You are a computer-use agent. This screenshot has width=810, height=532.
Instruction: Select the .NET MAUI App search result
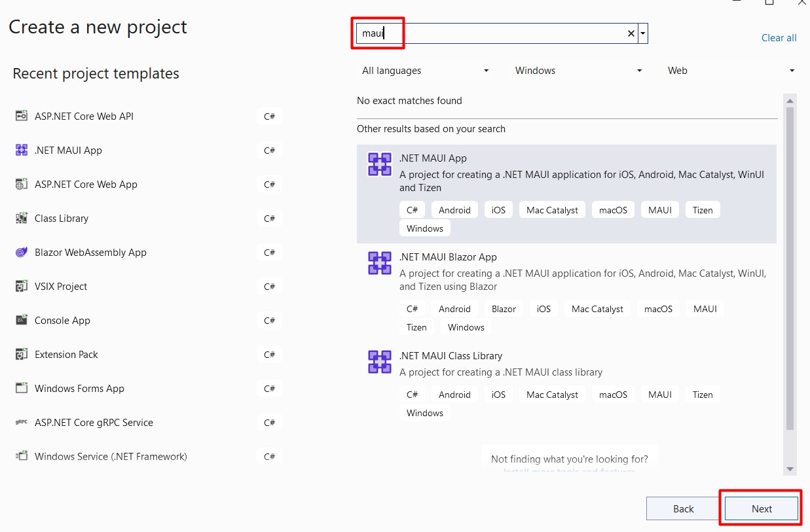click(566, 194)
